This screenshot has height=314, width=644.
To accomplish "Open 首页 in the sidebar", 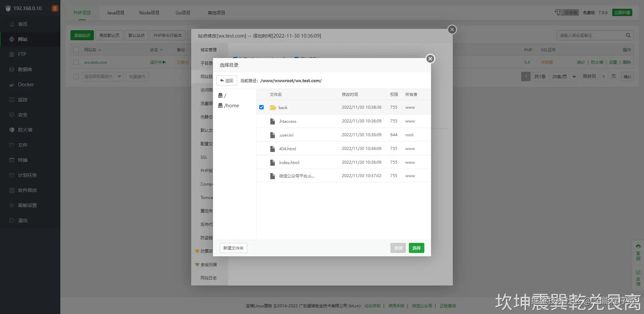I will pyautogui.click(x=23, y=24).
